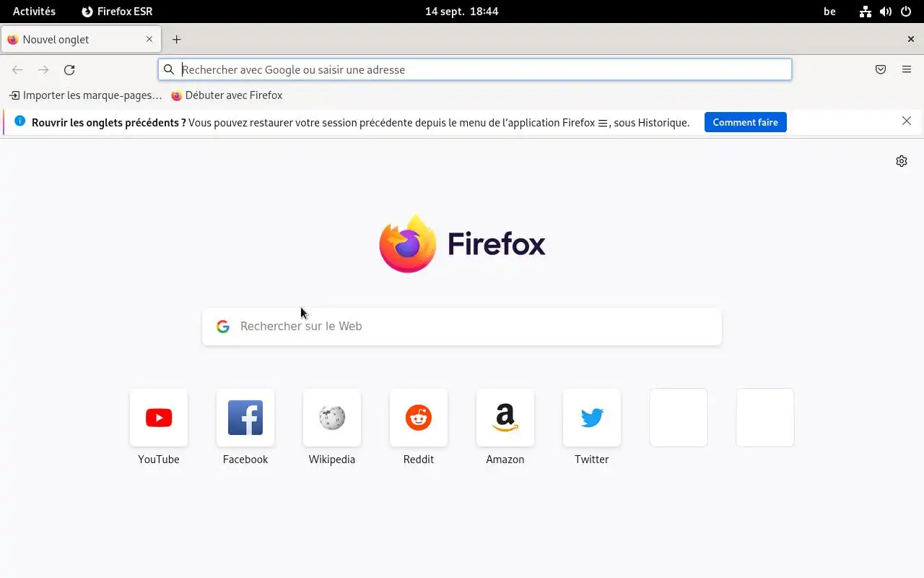Open new tab personalization gear
This screenshot has width=924, height=578.
[902, 161]
